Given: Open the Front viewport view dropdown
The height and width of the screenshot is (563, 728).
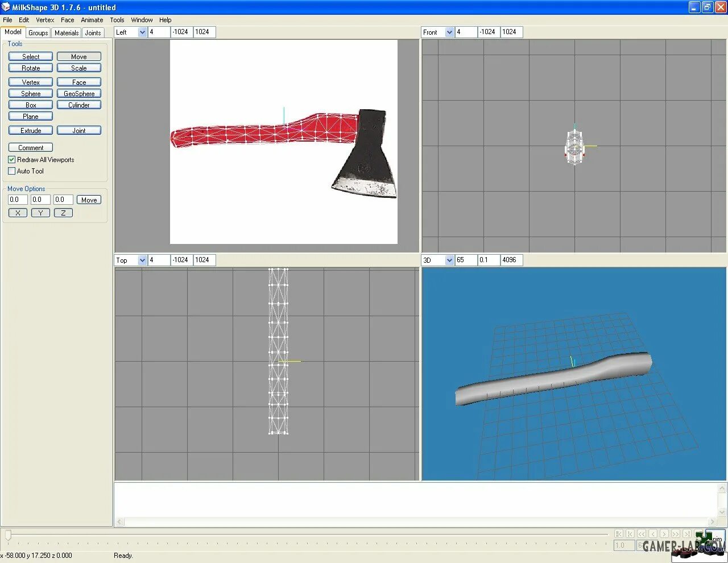Looking at the screenshot, I should [449, 32].
